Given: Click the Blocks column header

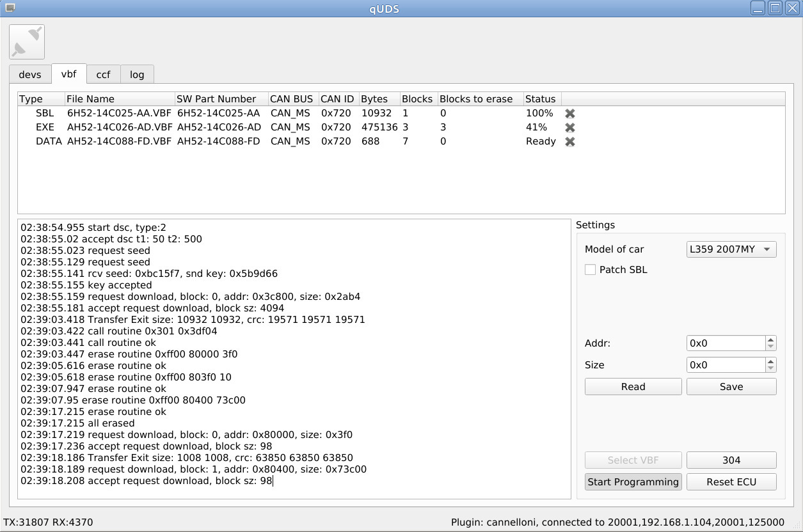Looking at the screenshot, I should click(418, 99).
